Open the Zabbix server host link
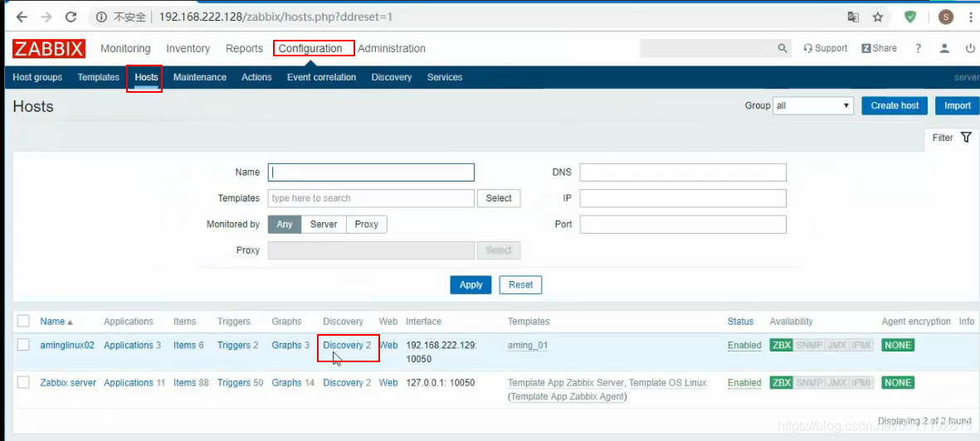This screenshot has width=980, height=441. point(68,382)
